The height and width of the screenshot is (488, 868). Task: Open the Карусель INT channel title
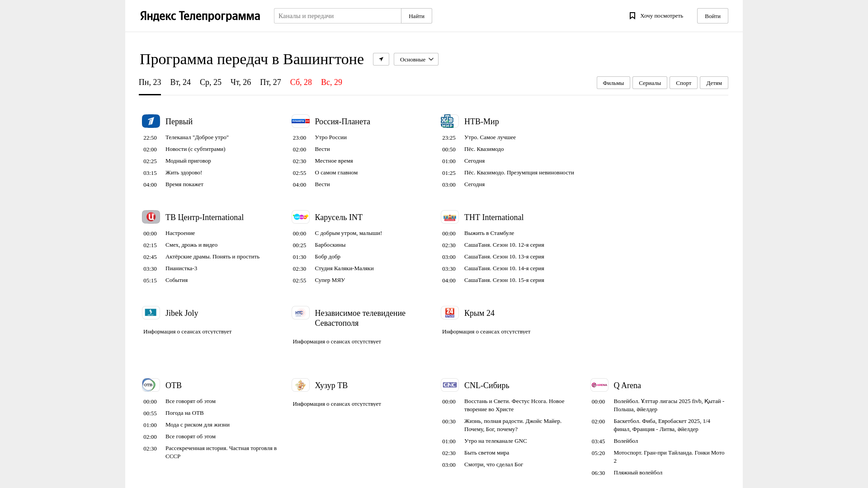coord(339,217)
